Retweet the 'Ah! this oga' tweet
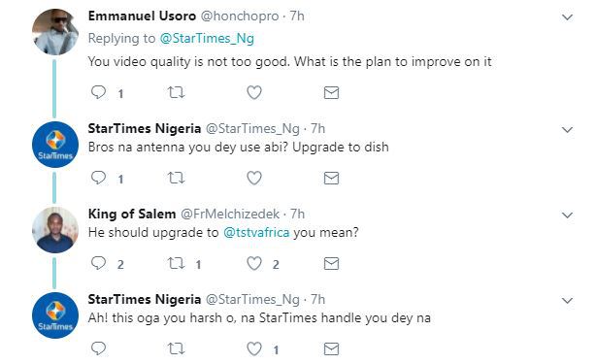Image resolution: width=596 pixels, height=364 pixels. pos(176,348)
